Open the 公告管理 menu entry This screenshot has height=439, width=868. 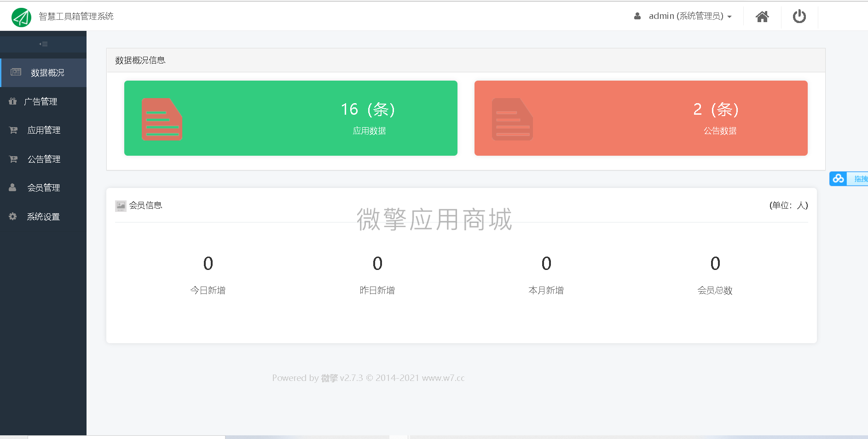[x=44, y=159]
